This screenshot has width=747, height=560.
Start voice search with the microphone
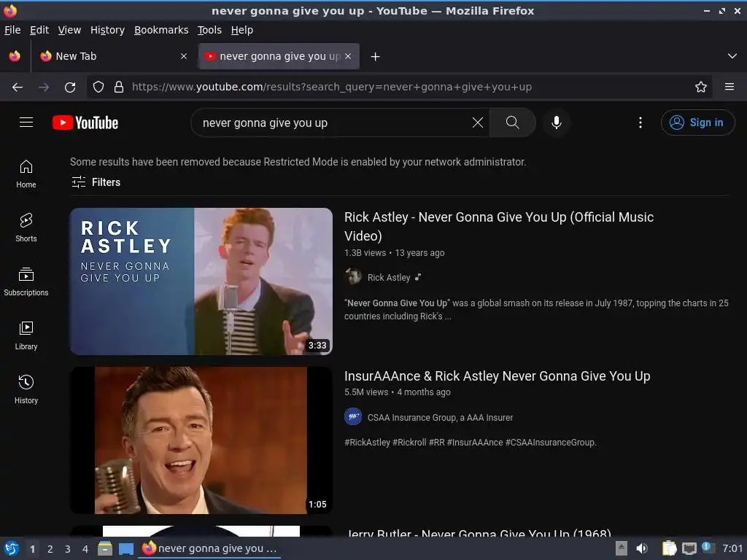[x=556, y=122]
